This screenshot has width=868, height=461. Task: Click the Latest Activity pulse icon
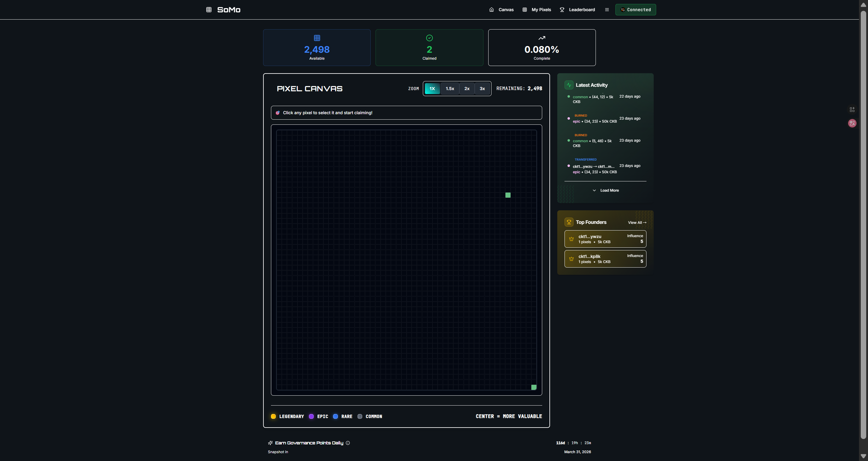(x=569, y=85)
